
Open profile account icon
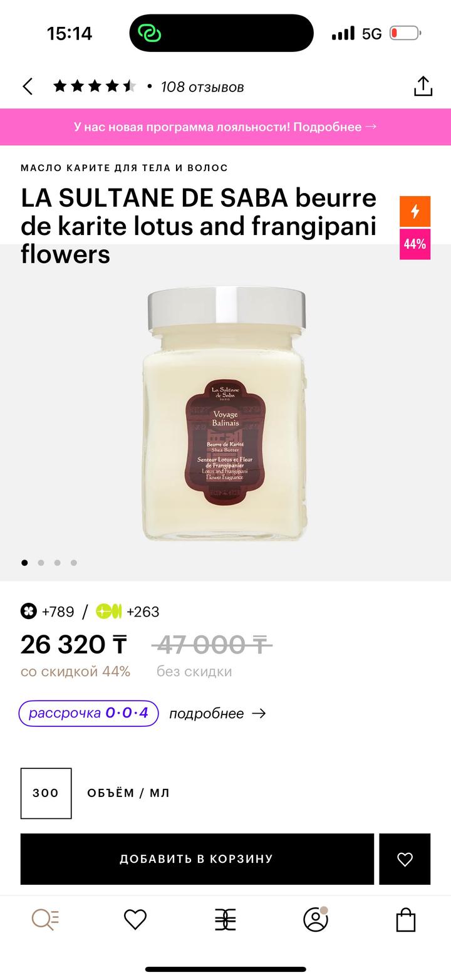coord(316,919)
